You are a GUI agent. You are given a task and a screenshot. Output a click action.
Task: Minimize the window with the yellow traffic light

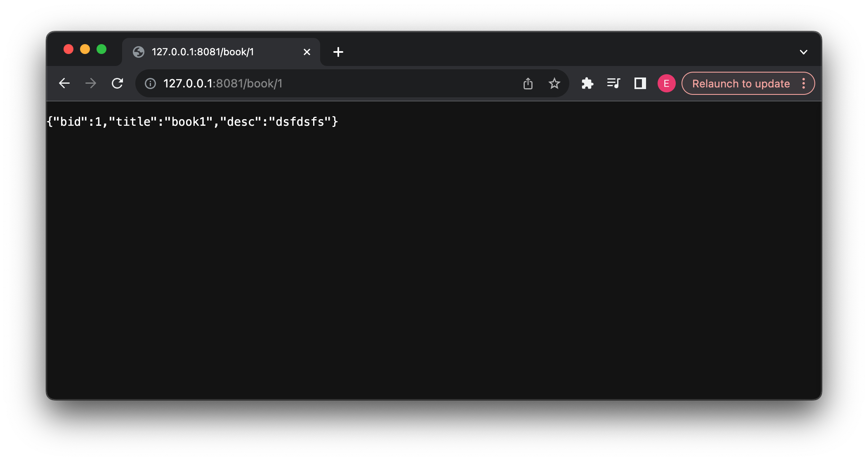pyautogui.click(x=85, y=49)
